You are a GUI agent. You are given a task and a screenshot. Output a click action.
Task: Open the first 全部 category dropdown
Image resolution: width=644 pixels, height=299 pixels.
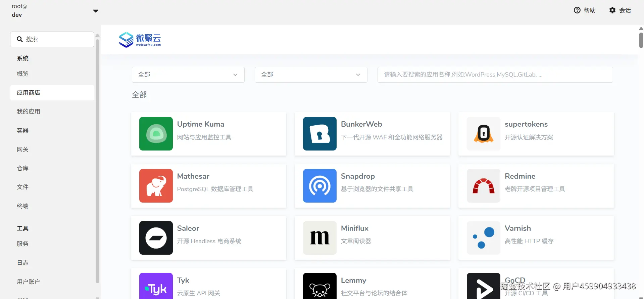(x=188, y=75)
